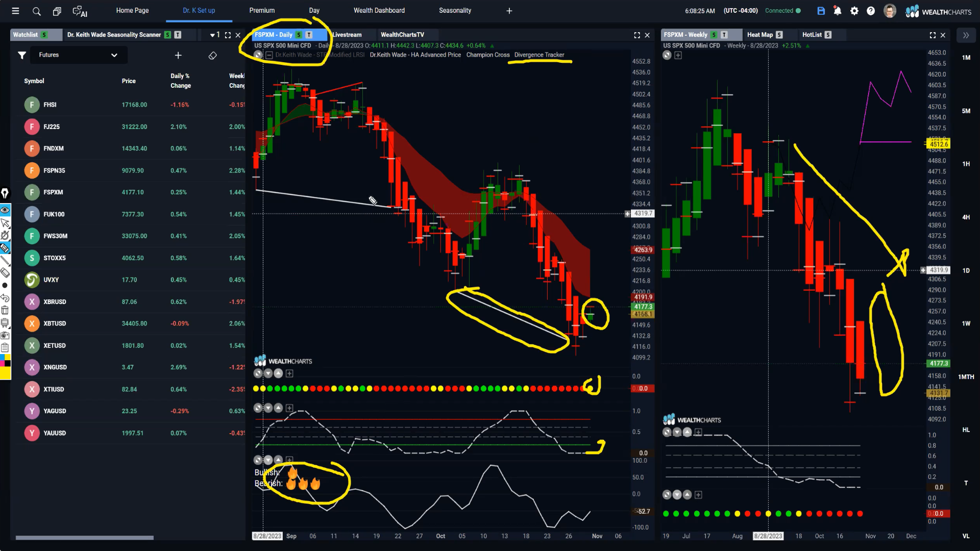Open the settings gear
980x551 pixels.
point(854,11)
